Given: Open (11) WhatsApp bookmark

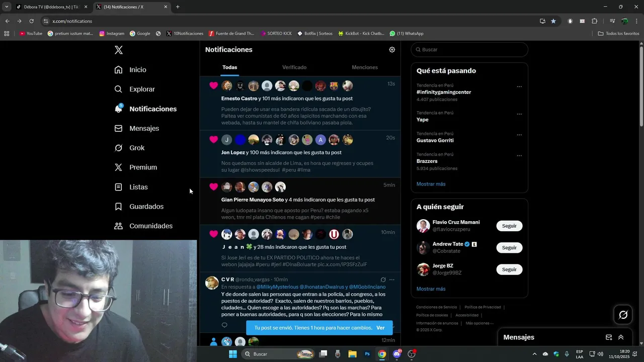Looking at the screenshot, I should (x=407, y=34).
